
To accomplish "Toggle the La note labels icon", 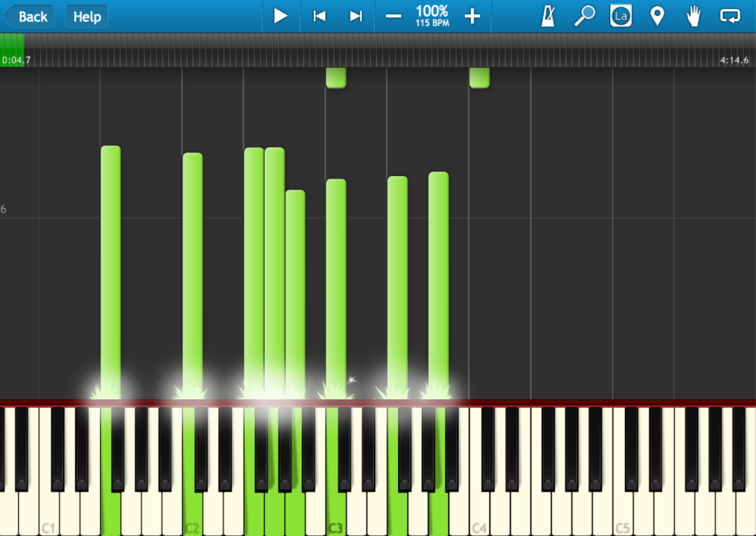I will [621, 16].
